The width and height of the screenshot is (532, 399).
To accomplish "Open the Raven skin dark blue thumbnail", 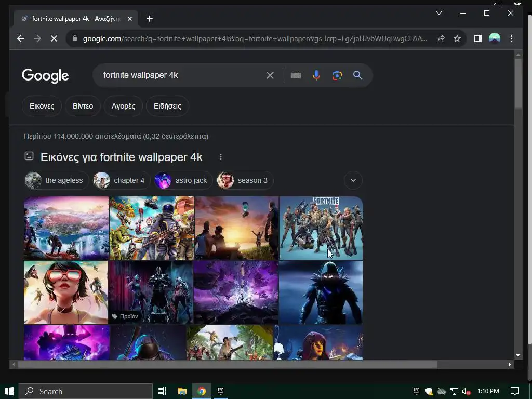I will (x=321, y=292).
